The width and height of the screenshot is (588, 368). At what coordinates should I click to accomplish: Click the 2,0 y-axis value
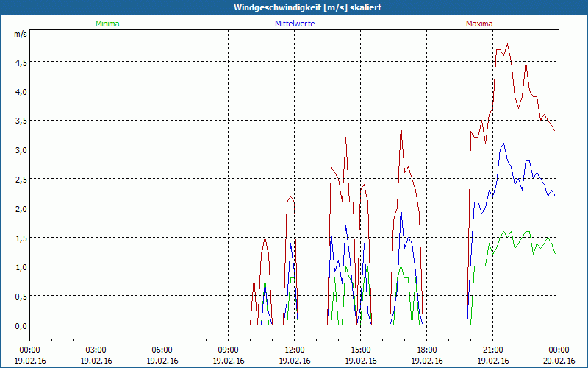pyautogui.click(x=21, y=208)
